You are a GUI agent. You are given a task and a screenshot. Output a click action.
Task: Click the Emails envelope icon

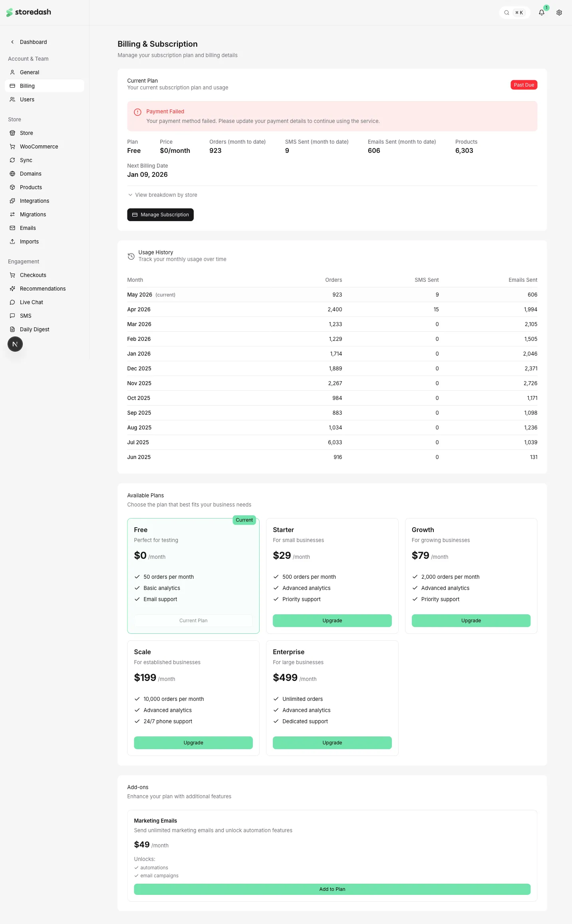[12, 228]
